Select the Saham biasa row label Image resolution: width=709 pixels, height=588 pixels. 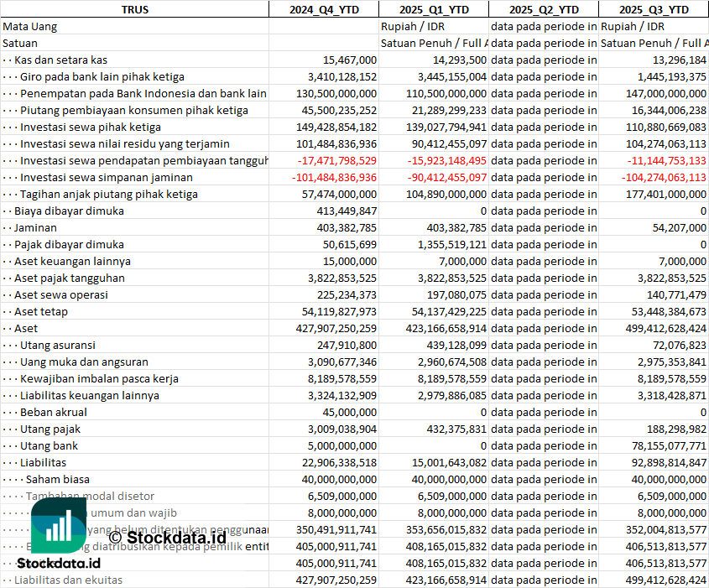coord(58,479)
